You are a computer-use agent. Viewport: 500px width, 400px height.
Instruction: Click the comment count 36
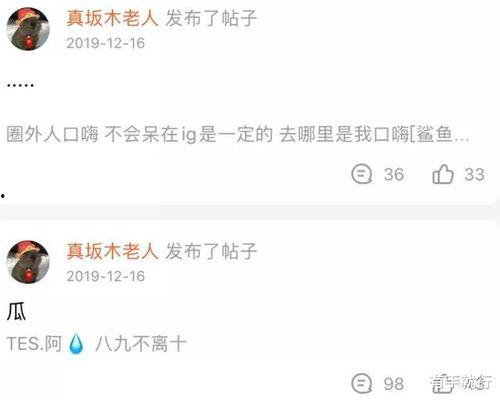[x=394, y=174]
